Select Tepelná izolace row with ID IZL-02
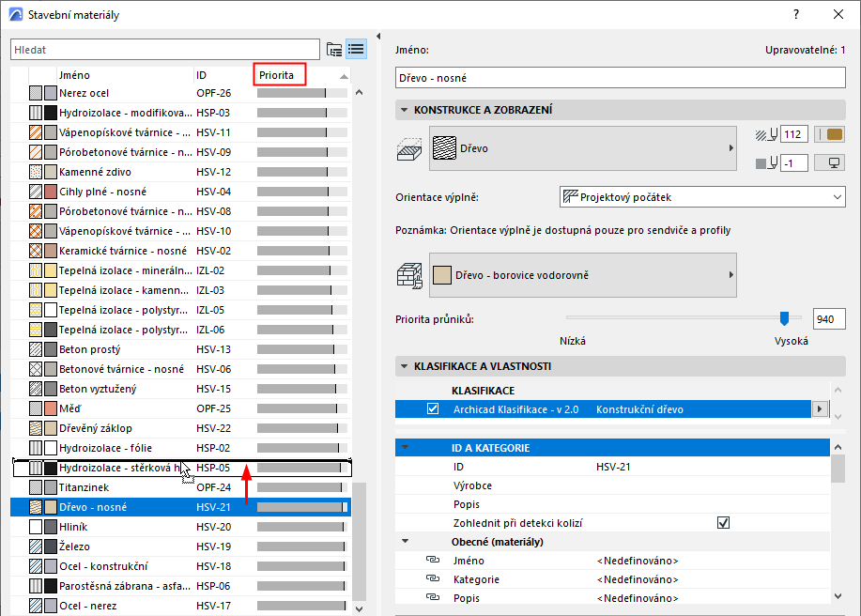This screenshot has width=861, height=616. tap(180, 270)
